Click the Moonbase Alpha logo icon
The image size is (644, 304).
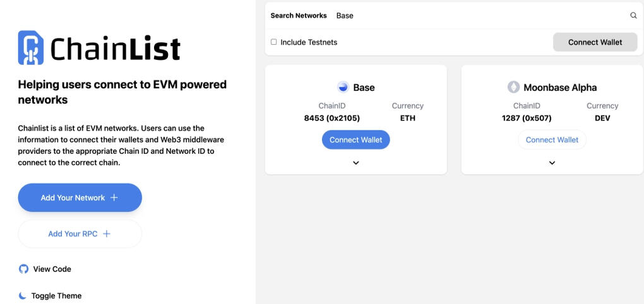click(514, 88)
